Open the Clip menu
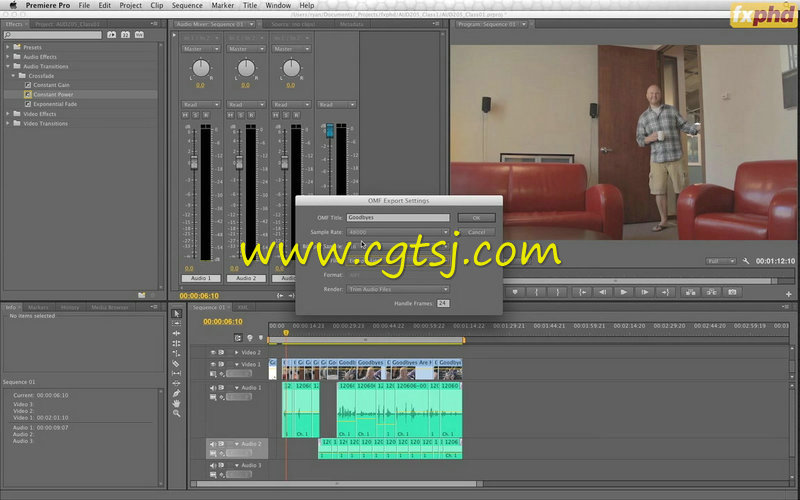The width and height of the screenshot is (800, 500). (x=157, y=5)
